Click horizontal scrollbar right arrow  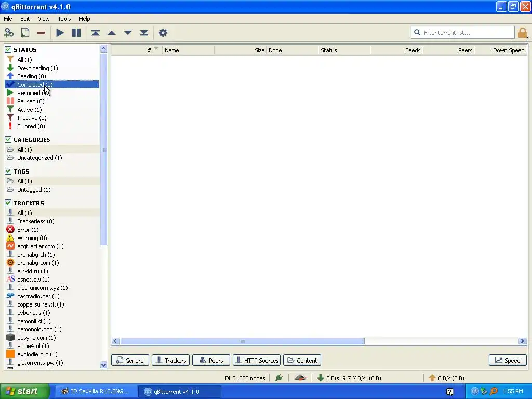(522, 341)
